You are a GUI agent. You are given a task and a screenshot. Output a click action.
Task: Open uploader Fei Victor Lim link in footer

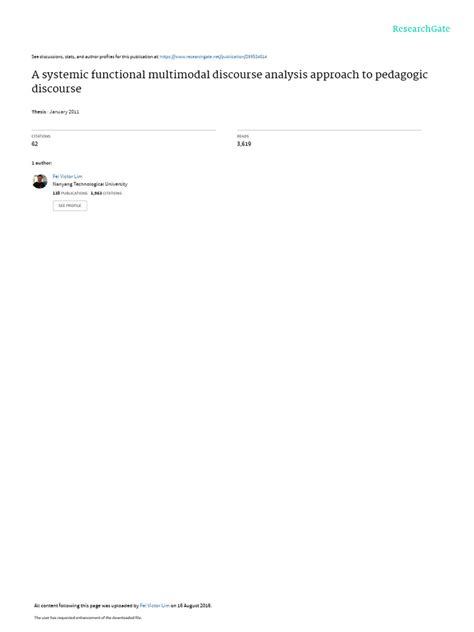155,605
